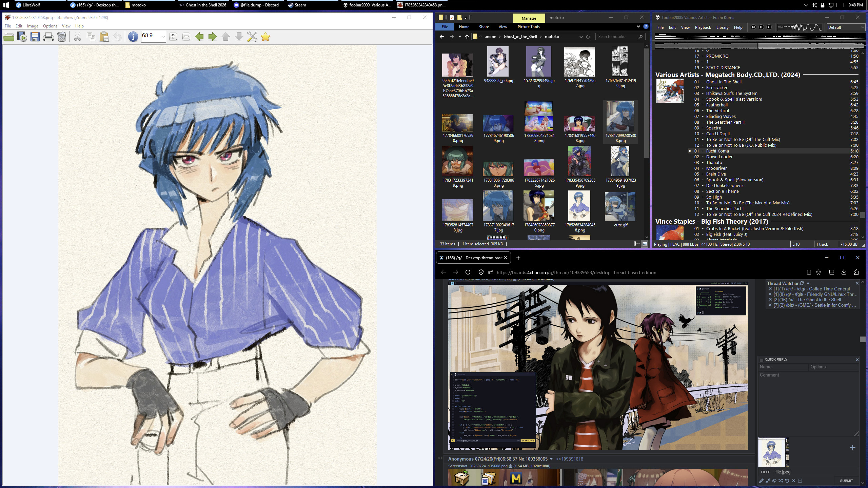Screen dimensions: 868x488
Task: Unwatch the /GME/ Settle in for Comfy thread
Action: (770, 305)
